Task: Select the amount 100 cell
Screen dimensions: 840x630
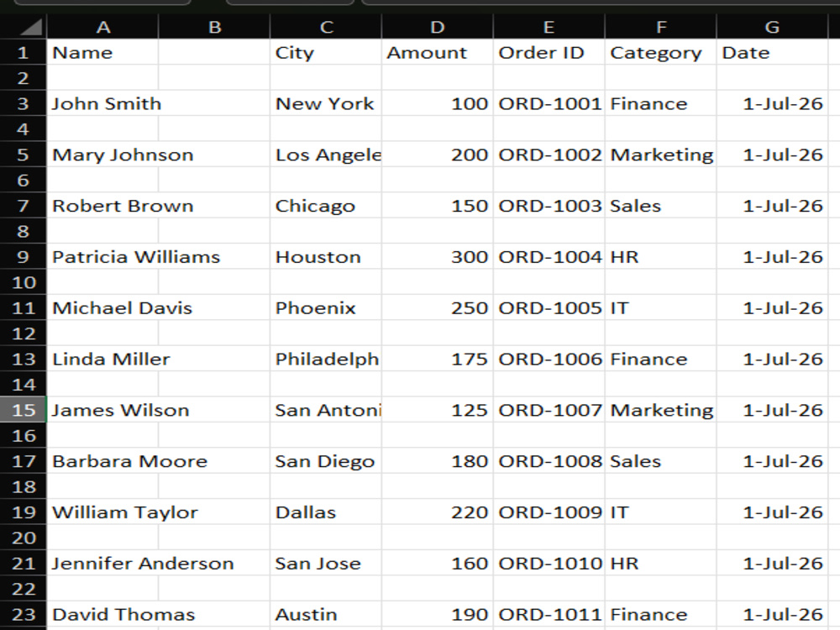Action: tap(437, 102)
